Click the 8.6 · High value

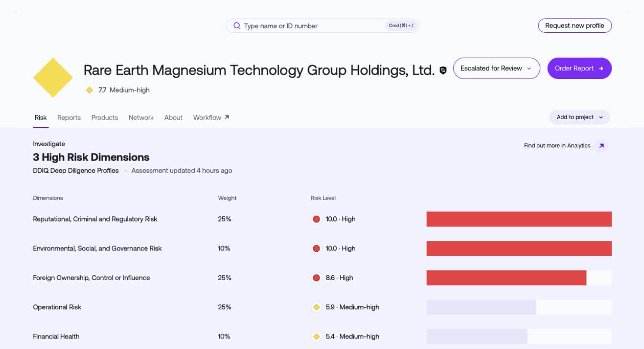point(339,278)
